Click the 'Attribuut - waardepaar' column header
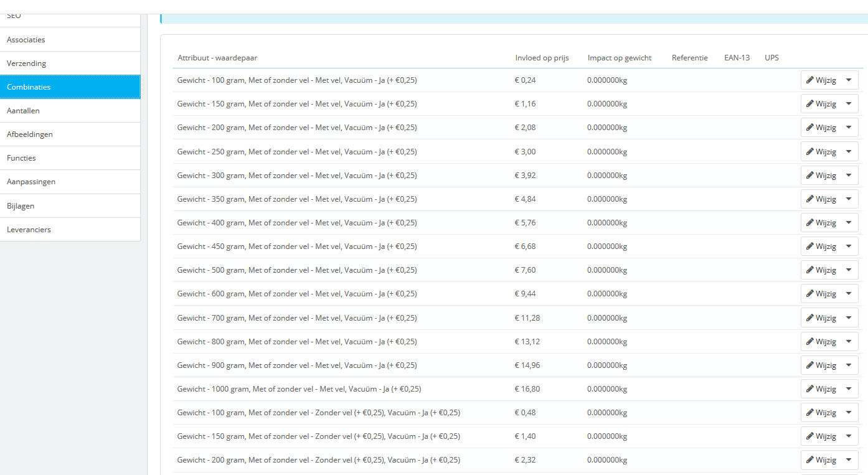Screen dimensions: 868x475 tap(217, 58)
